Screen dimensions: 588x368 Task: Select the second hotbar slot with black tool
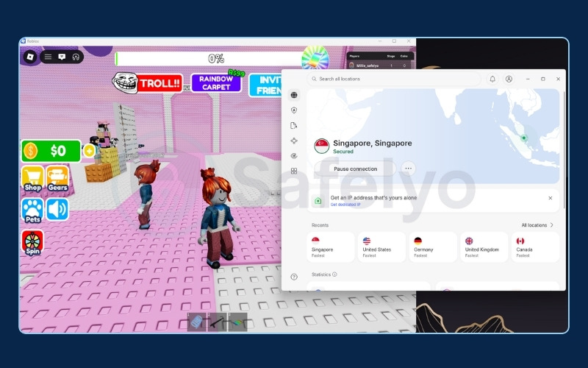(217, 322)
